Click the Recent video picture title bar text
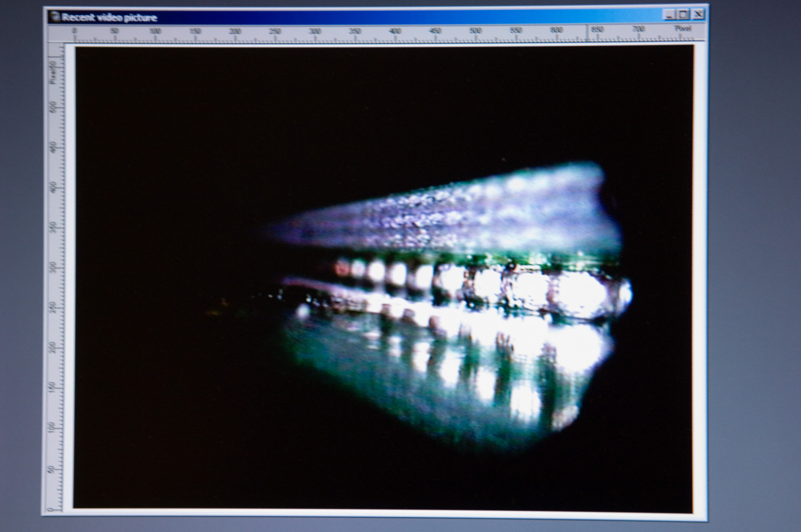This screenshot has height=532, width=801. 109,18
